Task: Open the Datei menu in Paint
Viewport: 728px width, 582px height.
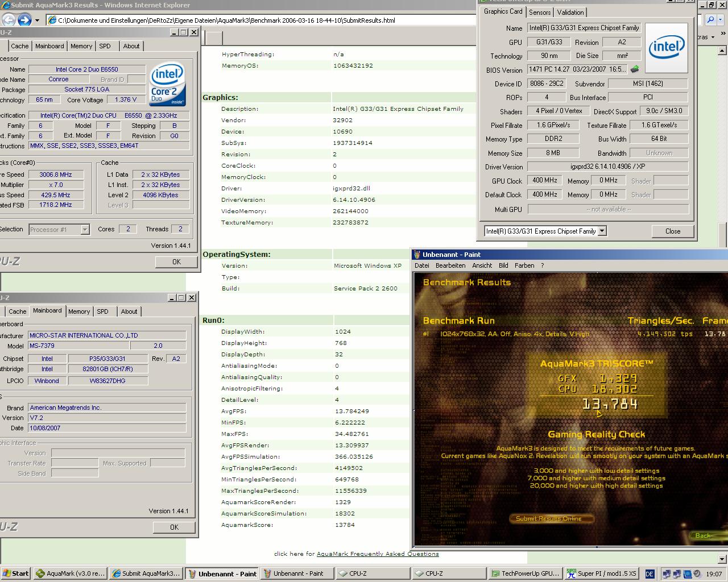Action: point(422,265)
